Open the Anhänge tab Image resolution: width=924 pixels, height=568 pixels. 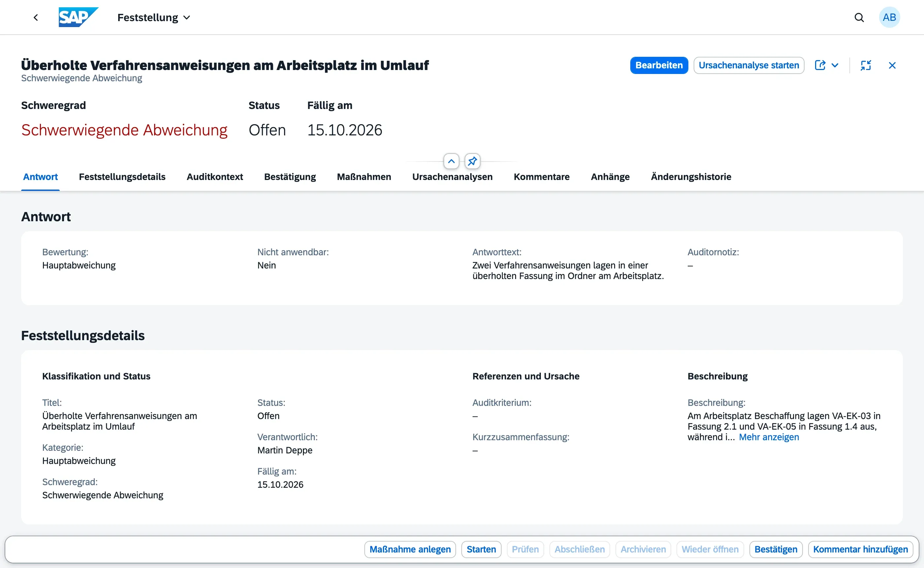(610, 177)
